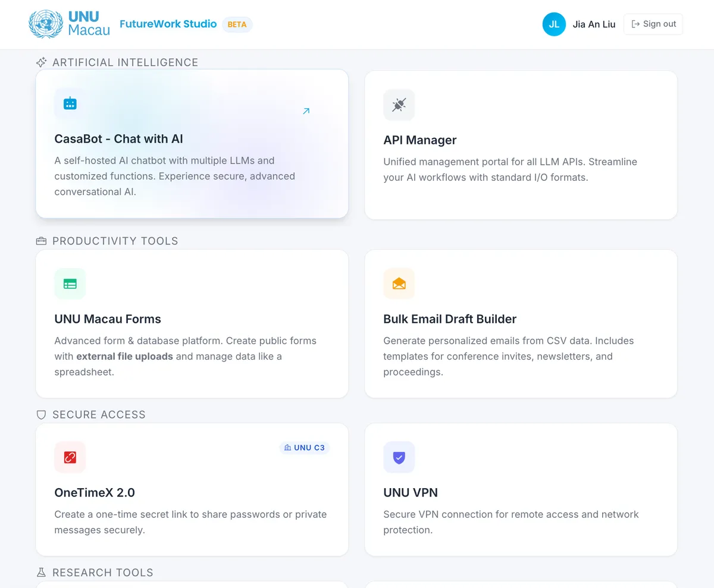Click the 'external file uploads' bold text
The image size is (714, 588).
pyautogui.click(x=124, y=357)
